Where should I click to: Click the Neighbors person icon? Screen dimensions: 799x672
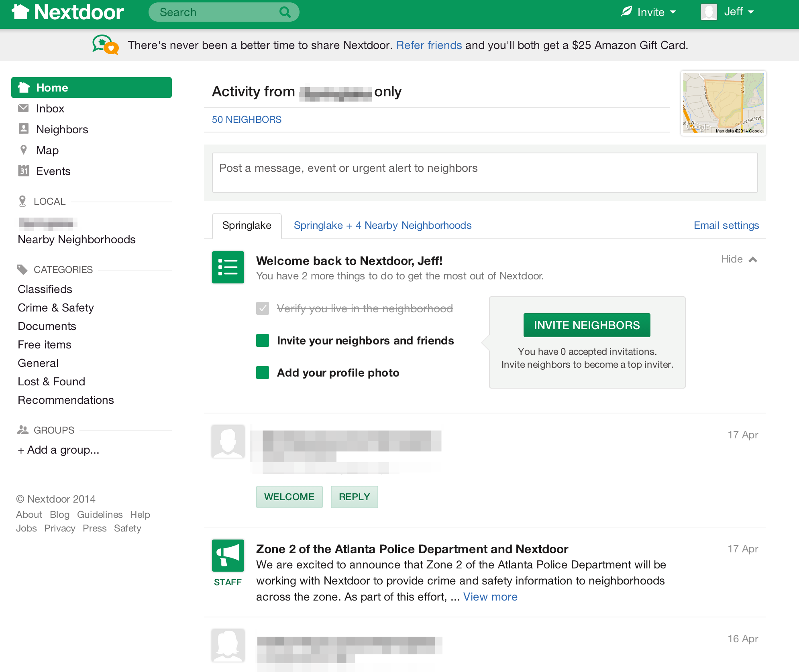[x=24, y=129]
